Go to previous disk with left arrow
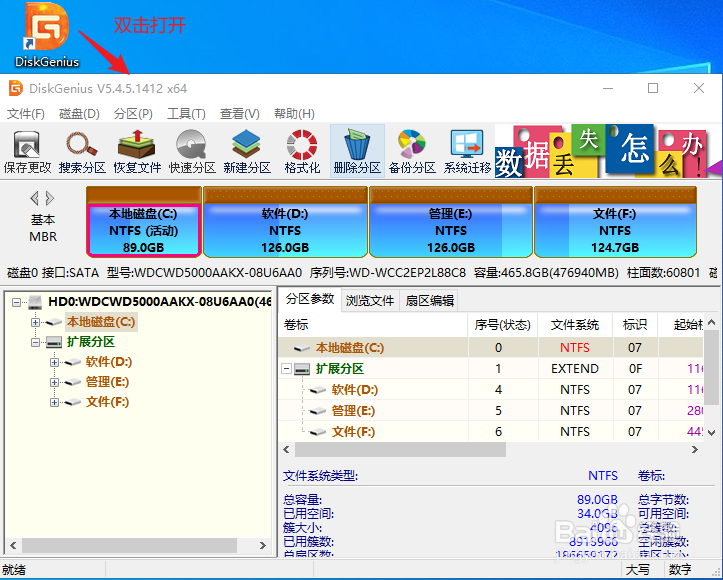This screenshot has height=580, width=723. tap(34, 198)
